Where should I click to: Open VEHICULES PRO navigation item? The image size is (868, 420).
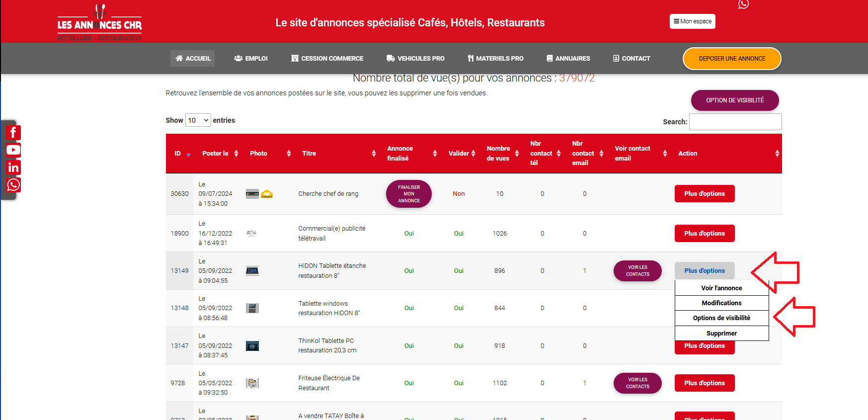415,59
